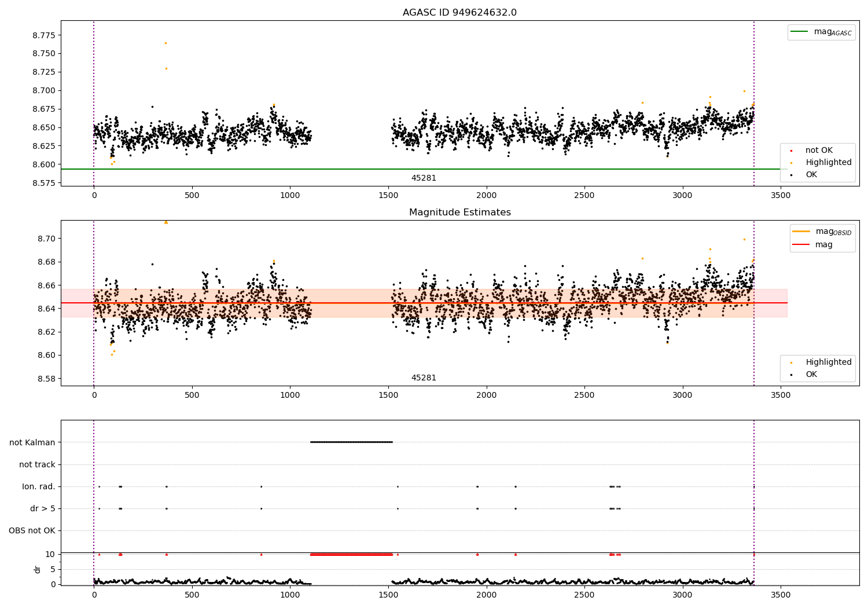This screenshot has height=608, width=868.
Task: Click the 8.66 y-axis tick label
Action: [46, 286]
